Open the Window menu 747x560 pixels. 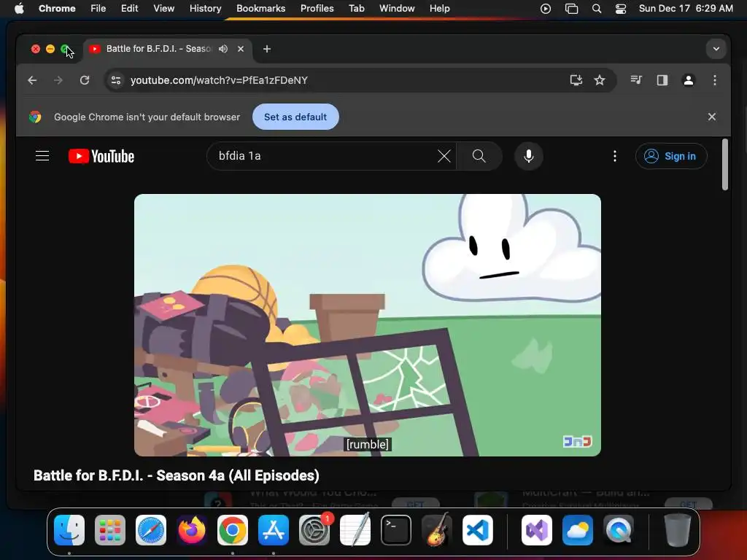(x=397, y=8)
